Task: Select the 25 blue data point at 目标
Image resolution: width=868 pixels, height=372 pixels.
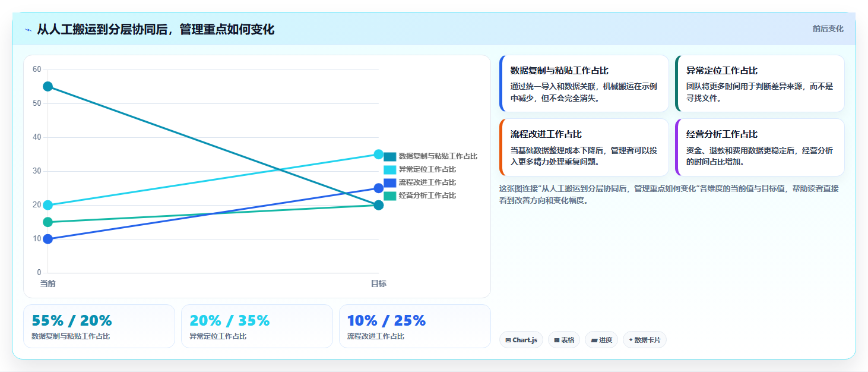Action: tap(379, 188)
